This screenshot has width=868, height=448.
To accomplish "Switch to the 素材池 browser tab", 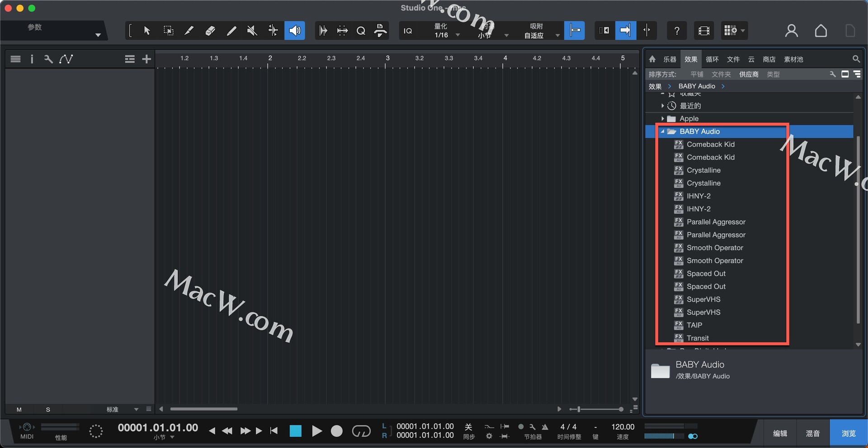I will [x=793, y=59].
